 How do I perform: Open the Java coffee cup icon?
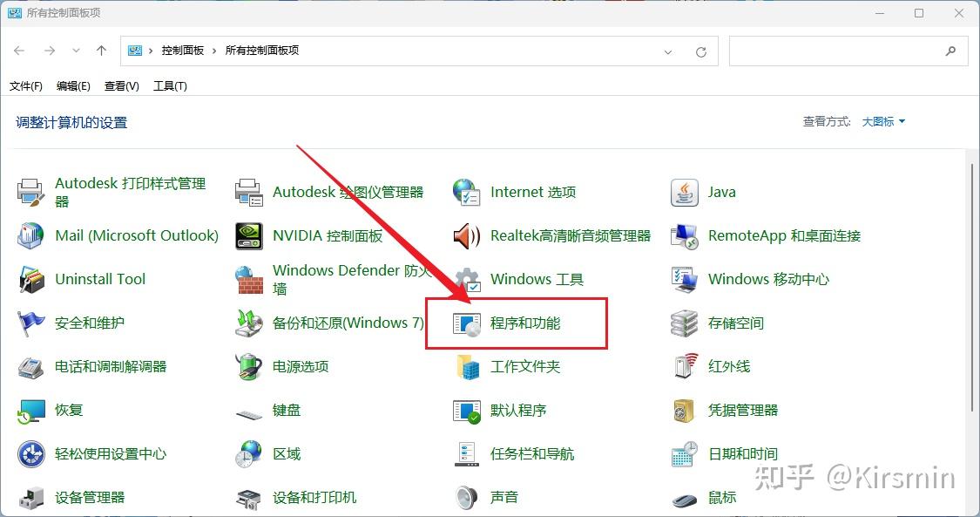(x=685, y=192)
